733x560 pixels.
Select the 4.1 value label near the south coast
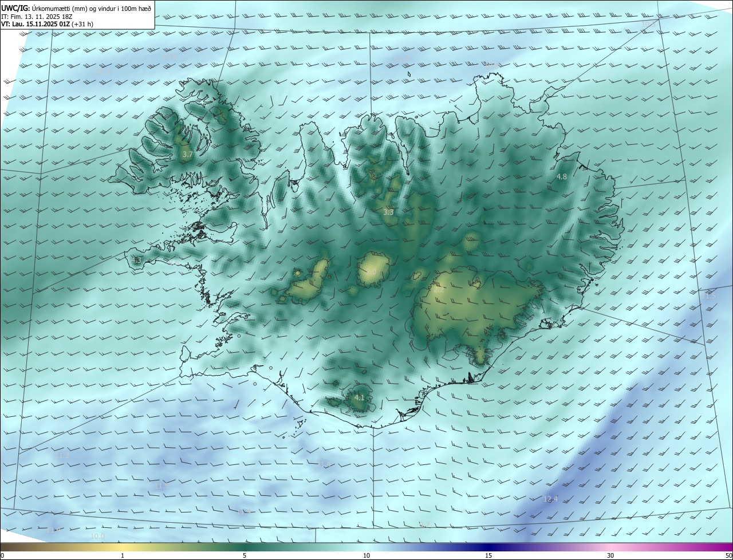[x=359, y=397]
